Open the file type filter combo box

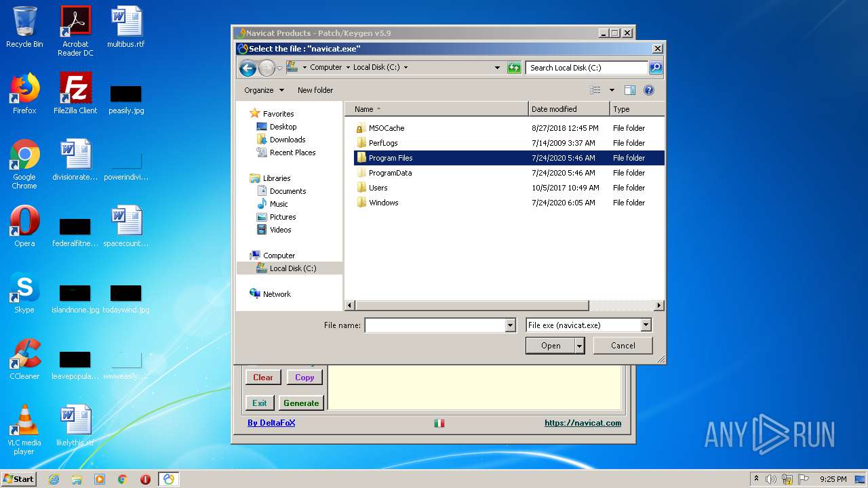589,325
